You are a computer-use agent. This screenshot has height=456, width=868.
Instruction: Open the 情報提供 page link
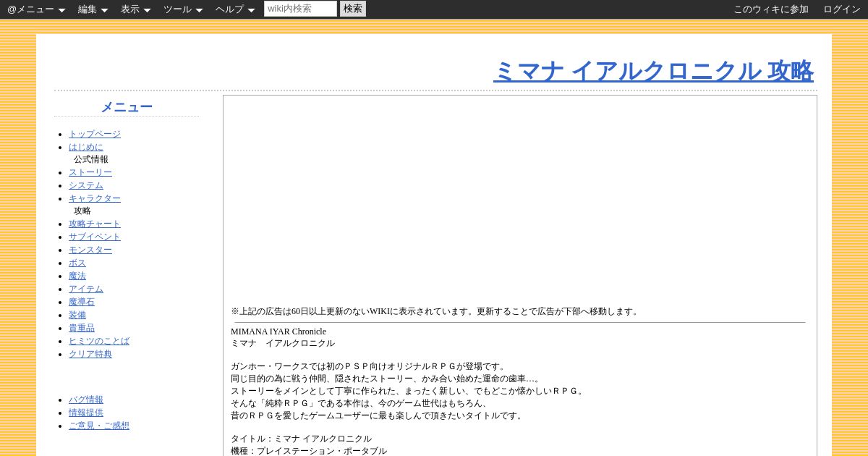pos(86,413)
